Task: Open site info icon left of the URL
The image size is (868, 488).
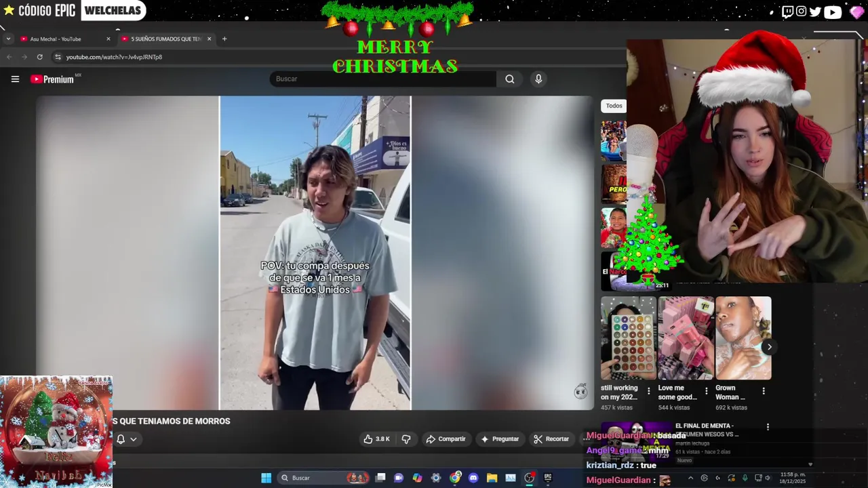Action: (x=58, y=57)
